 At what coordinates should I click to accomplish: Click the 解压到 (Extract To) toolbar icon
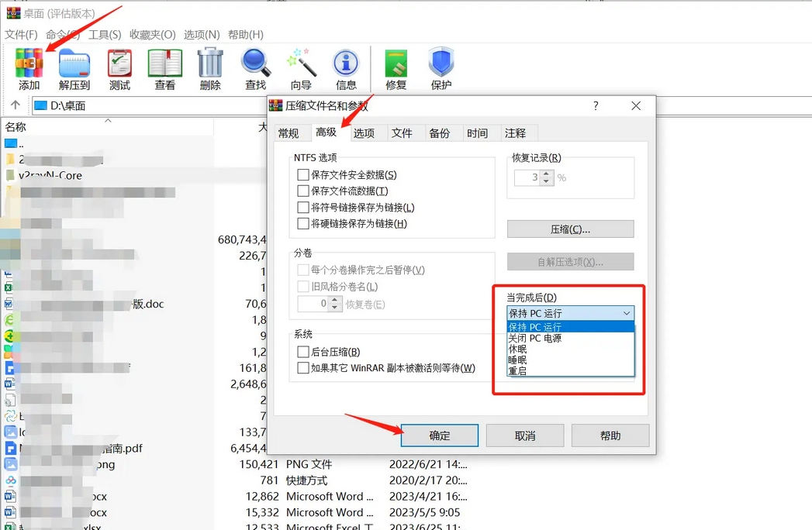[74, 69]
